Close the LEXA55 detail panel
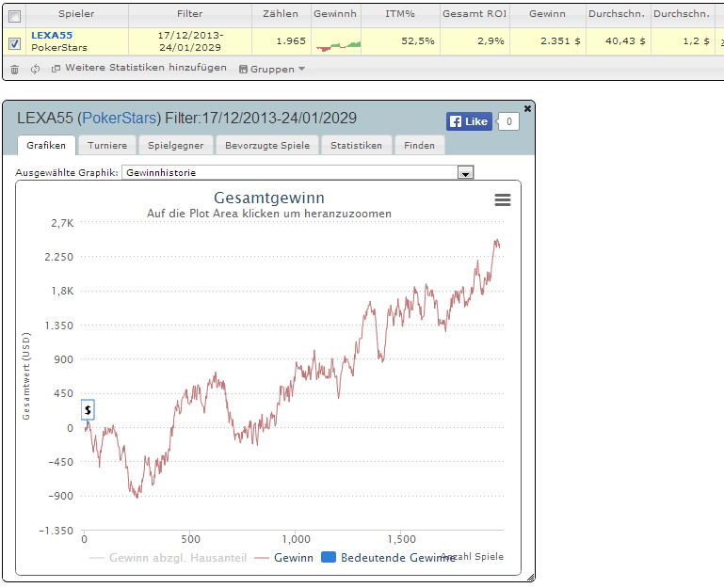Viewport: 724px width, 588px height. [527, 108]
